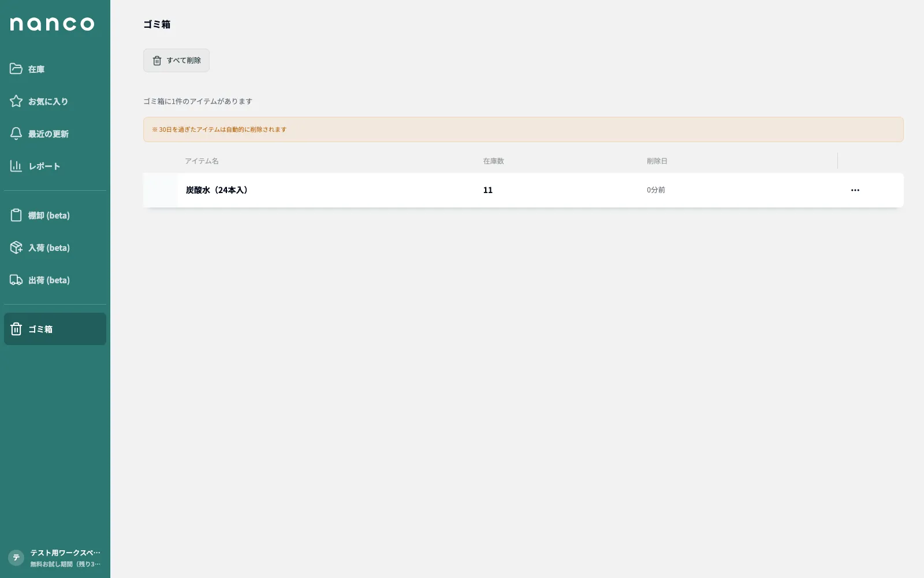
Task: Select the お気に入り star icon
Action: 16,101
